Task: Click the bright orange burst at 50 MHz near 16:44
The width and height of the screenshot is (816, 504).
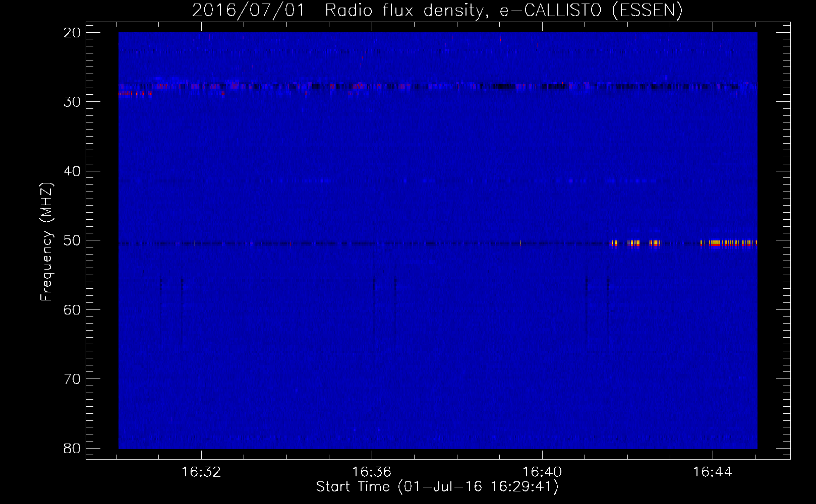Action: (x=729, y=243)
